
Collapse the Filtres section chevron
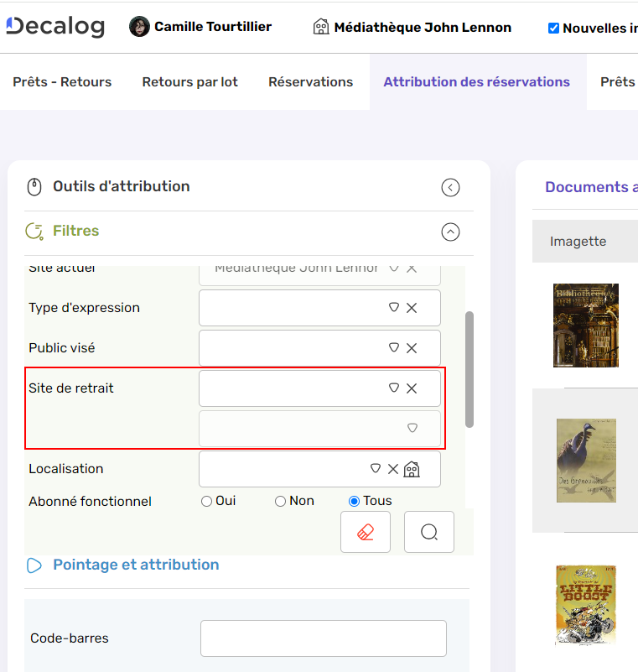pos(450,232)
